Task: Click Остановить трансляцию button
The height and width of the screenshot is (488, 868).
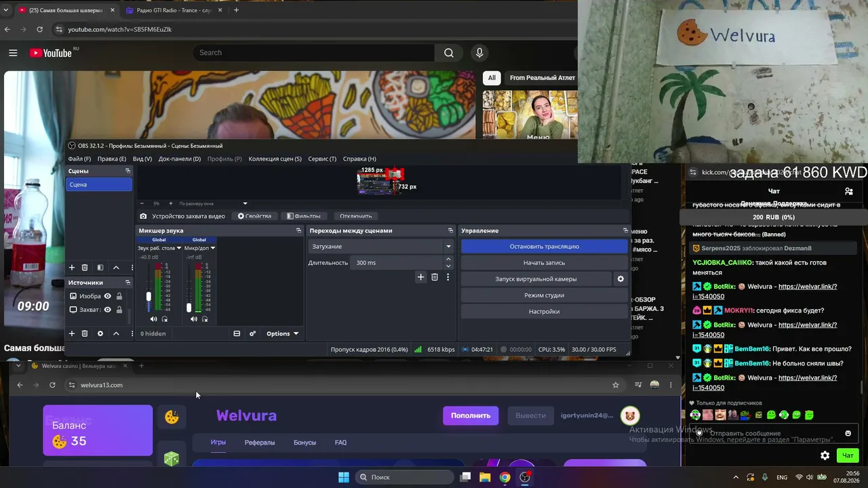Action: pyautogui.click(x=545, y=247)
